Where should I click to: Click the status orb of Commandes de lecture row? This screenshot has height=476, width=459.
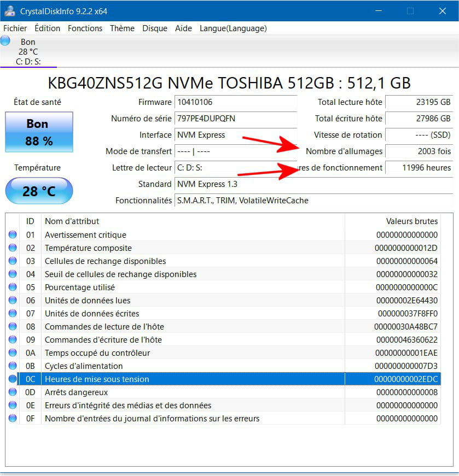(13, 326)
